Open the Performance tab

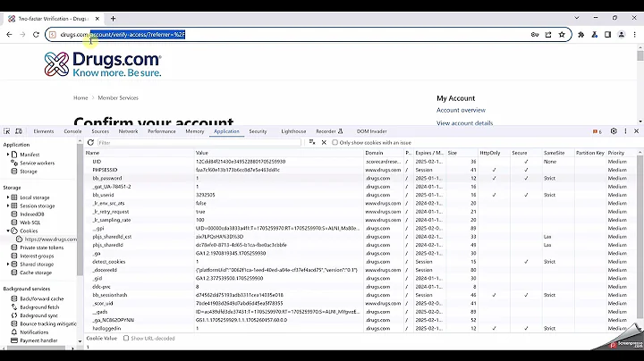pyautogui.click(x=161, y=131)
